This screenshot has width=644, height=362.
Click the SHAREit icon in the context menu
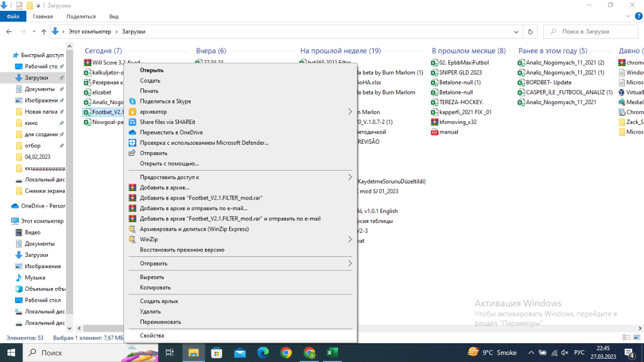pyautogui.click(x=133, y=122)
